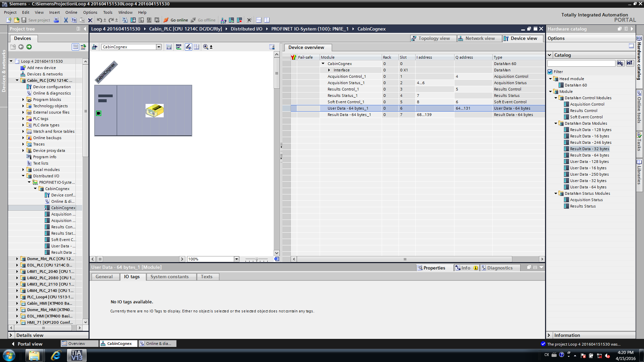The height and width of the screenshot is (362, 644).
Task: Click Download to device icon
Action: tap(133, 20)
